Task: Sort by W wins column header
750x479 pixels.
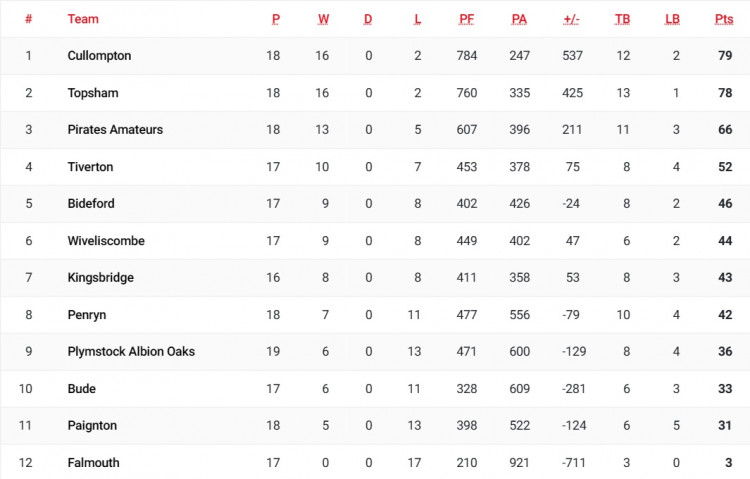Action: tap(323, 19)
